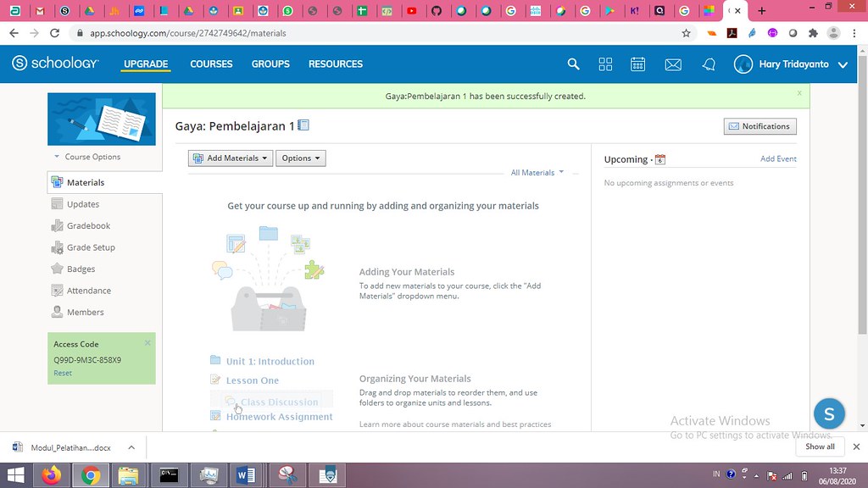This screenshot has width=868, height=488.
Task: Click the Schoology logo
Action: (55, 64)
